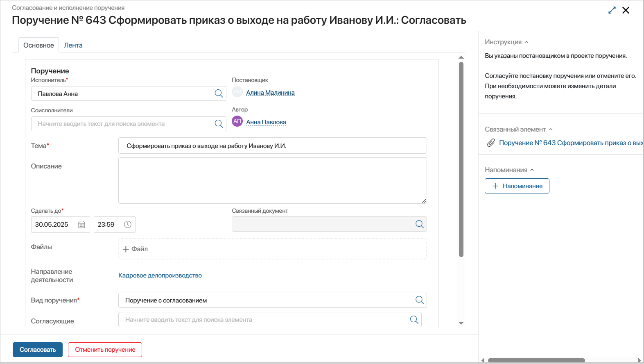Click search icon in Вид поручения field
Viewport: 644px width, 364px height.
pos(419,300)
